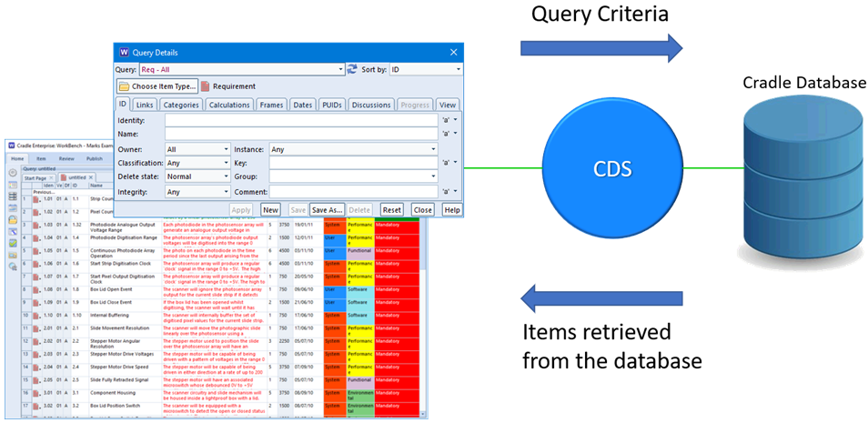Click the Query Details window W logo icon

[x=124, y=53]
